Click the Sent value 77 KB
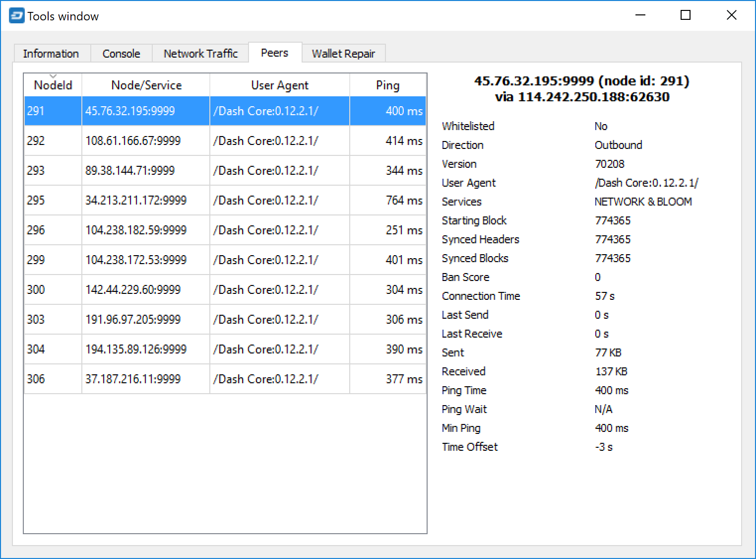Image resolution: width=756 pixels, height=559 pixels. (608, 352)
